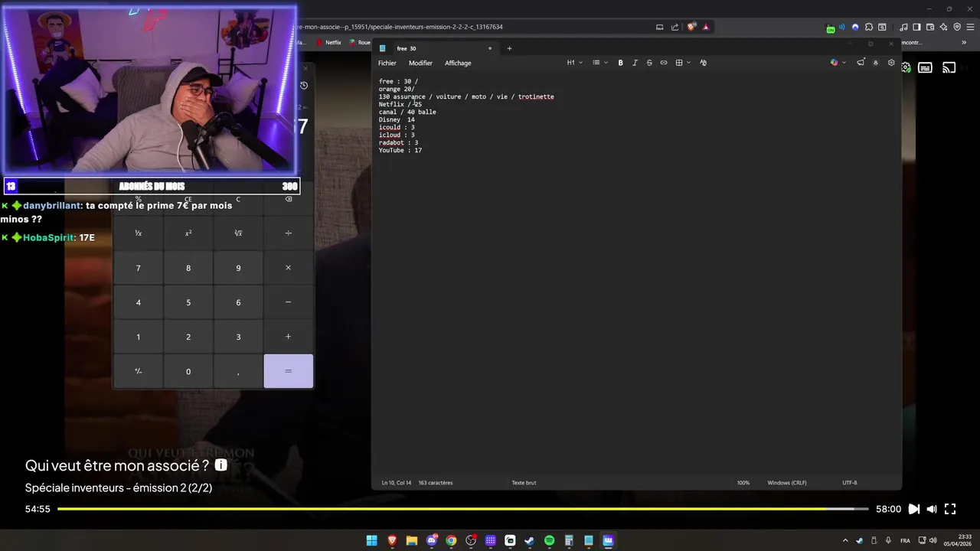Show hidden system tray icons

(845, 540)
